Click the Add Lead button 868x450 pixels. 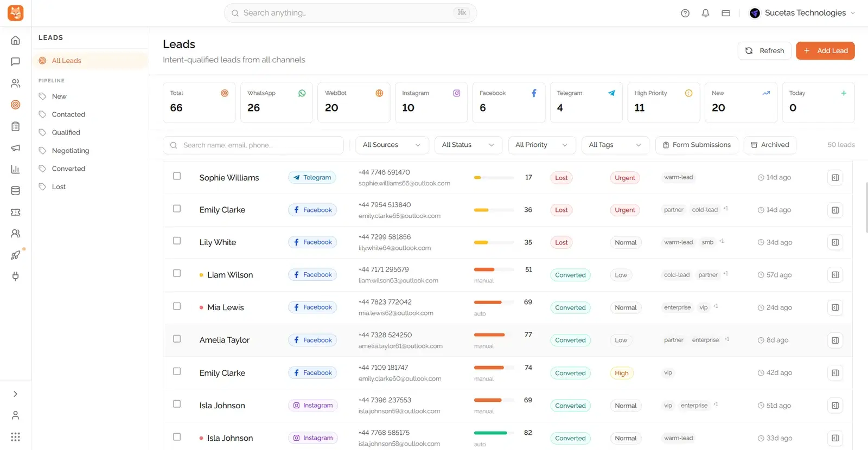click(x=825, y=51)
